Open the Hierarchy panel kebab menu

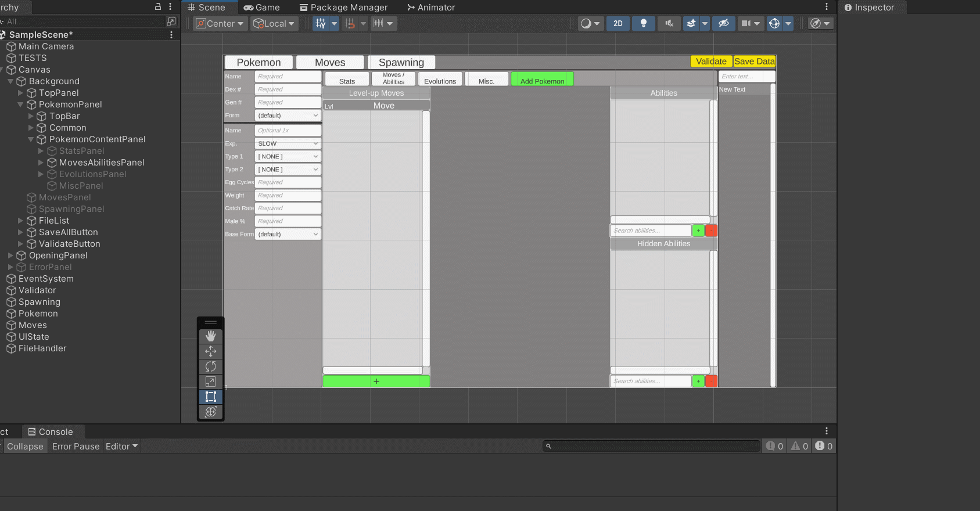[170, 6]
